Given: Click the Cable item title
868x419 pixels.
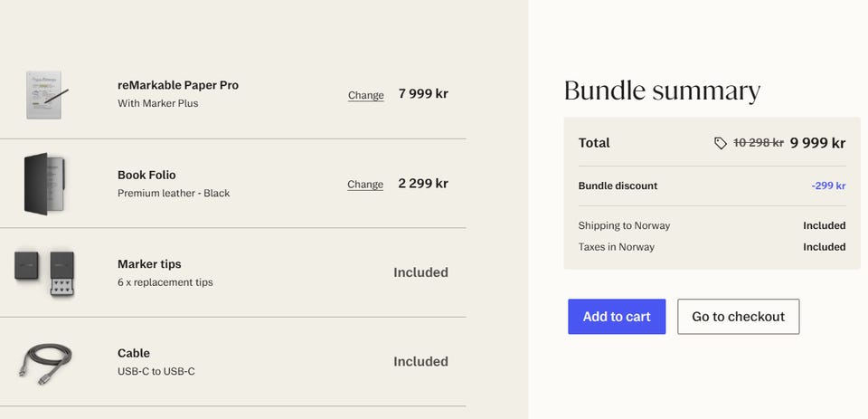Looking at the screenshot, I should pyautogui.click(x=134, y=353).
